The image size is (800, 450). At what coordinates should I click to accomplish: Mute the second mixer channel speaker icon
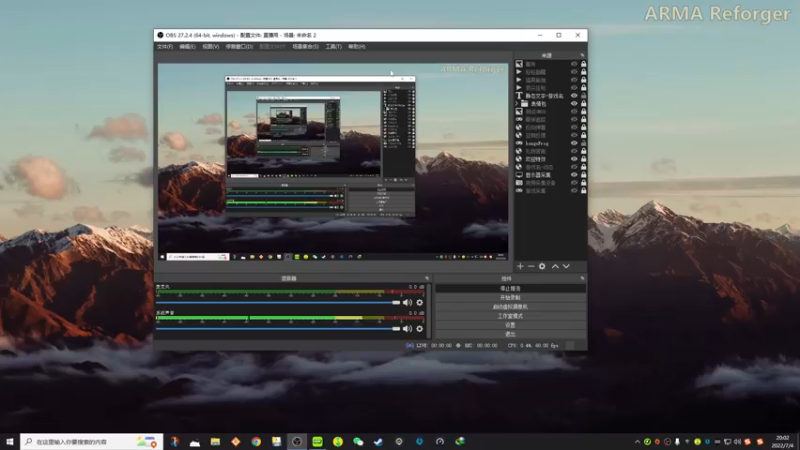pyautogui.click(x=407, y=329)
